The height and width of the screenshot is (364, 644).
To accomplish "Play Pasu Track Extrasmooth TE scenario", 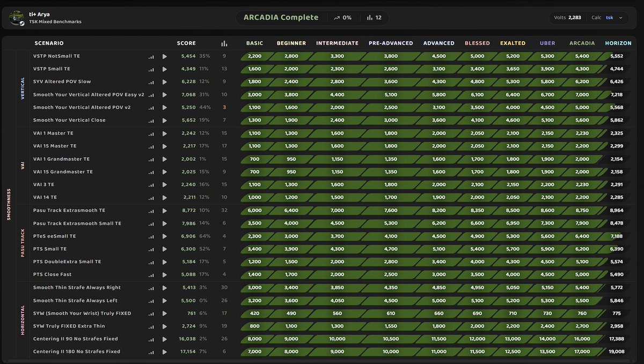I will pyautogui.click(x=164, y=211).
